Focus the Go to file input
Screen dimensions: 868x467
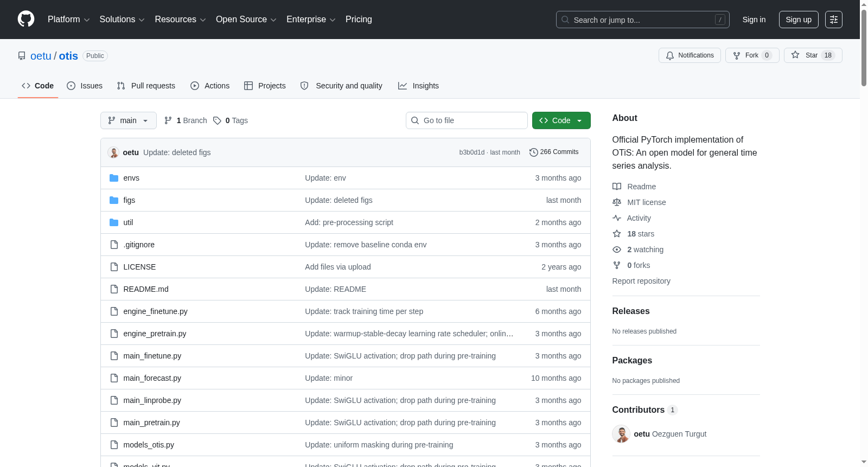pos(467,120)
